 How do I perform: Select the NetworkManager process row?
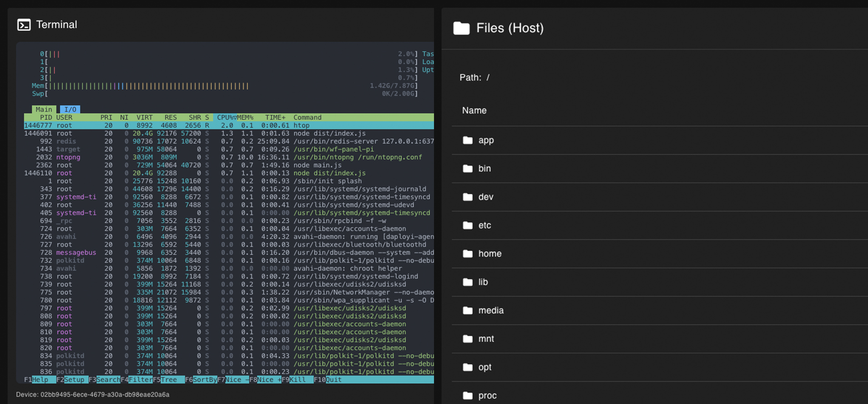229,293
